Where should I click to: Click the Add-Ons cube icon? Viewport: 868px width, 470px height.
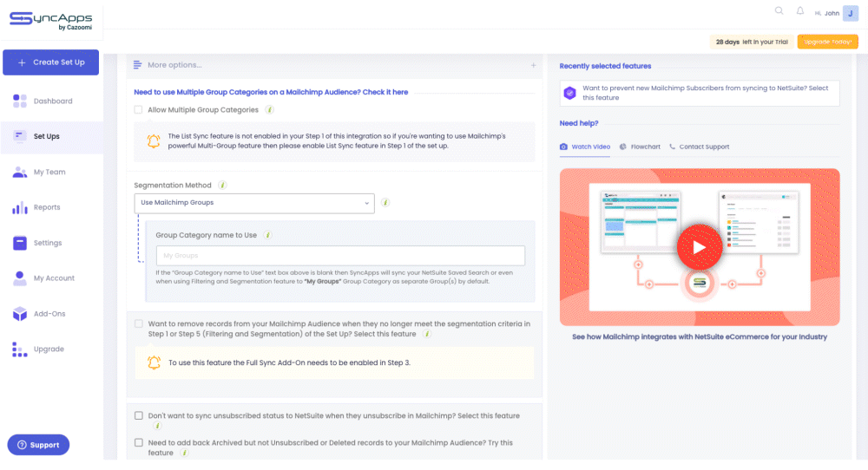tap(20, 314)
